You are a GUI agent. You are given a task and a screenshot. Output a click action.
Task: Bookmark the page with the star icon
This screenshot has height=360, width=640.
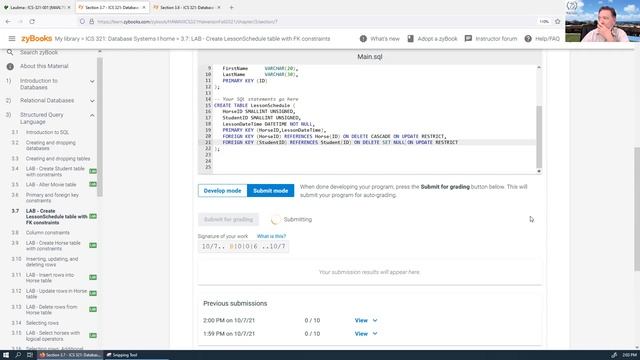(x=558, y=21)
